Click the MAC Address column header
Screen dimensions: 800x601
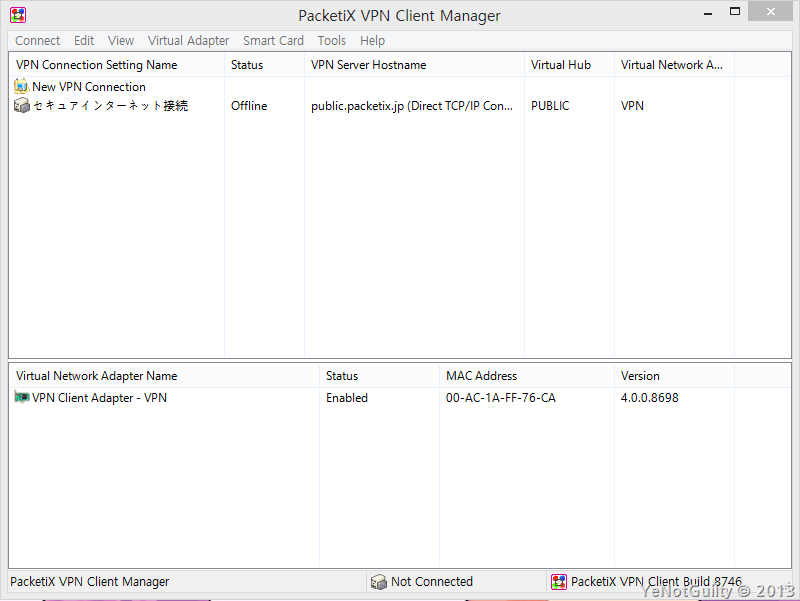[x=527, y=376]
